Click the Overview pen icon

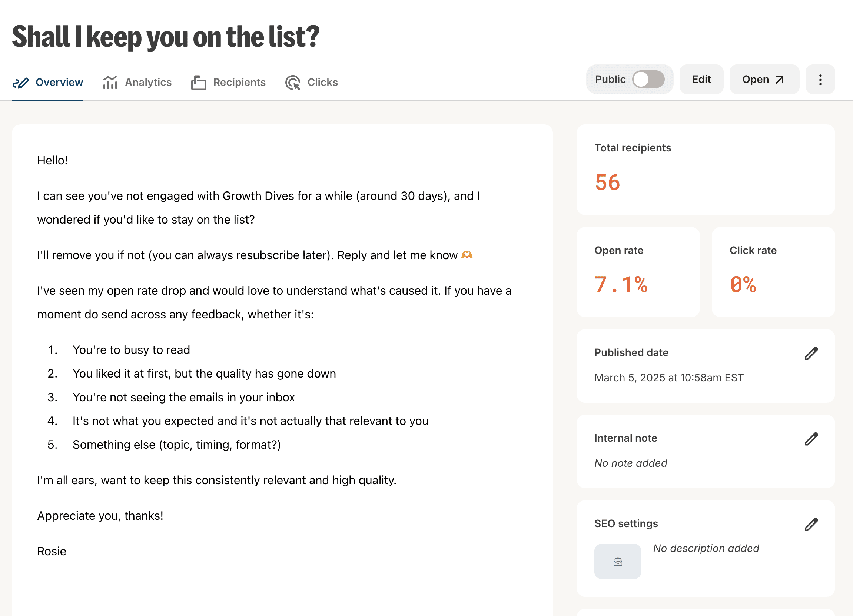pos(20,82)
